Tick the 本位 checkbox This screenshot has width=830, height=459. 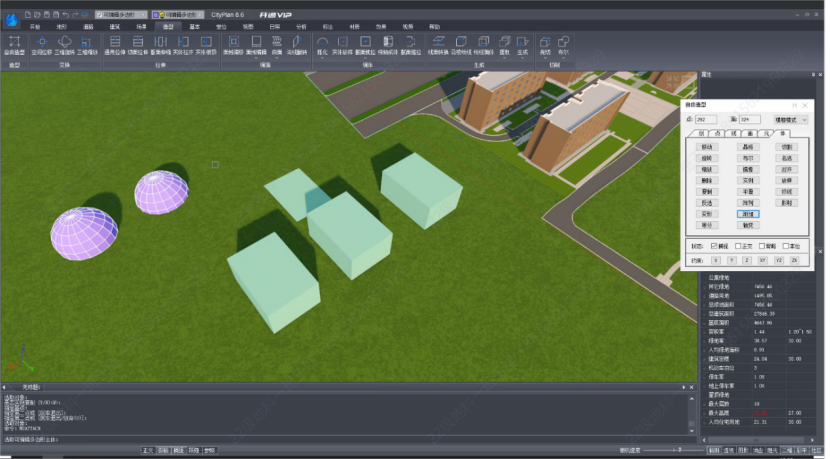point(787,245)
